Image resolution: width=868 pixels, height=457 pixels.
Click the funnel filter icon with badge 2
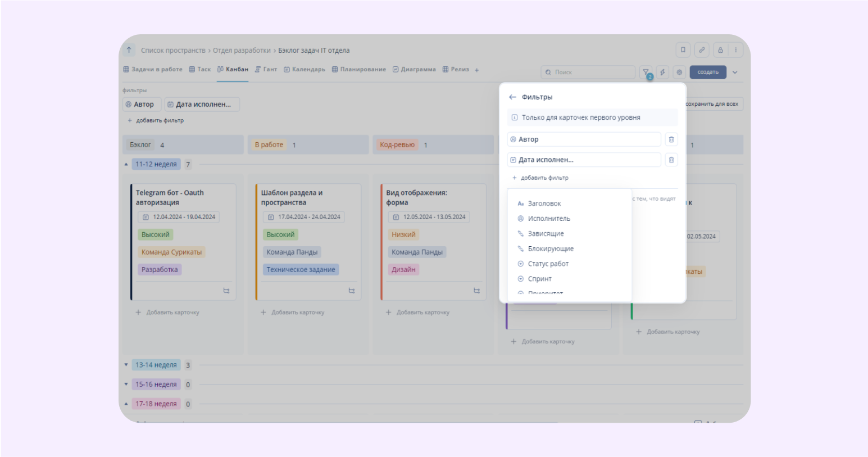point(646,72)
